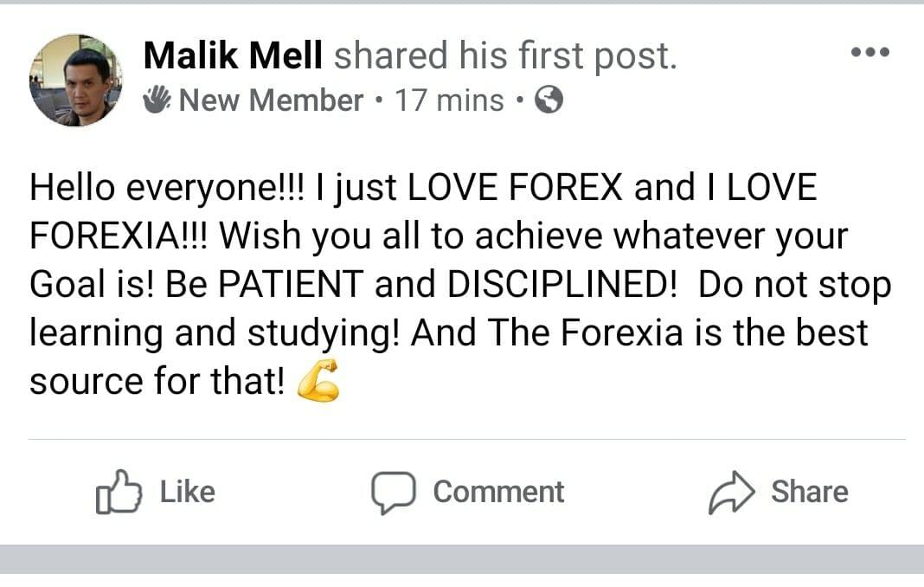924x587 pixels.
Task: Open the Malik Mell name link
Action: tap(233, 55)
